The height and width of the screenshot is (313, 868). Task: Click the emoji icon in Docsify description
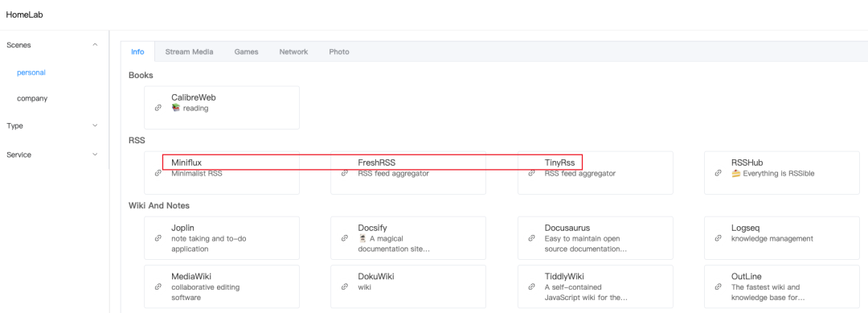[x=362, y=239]
